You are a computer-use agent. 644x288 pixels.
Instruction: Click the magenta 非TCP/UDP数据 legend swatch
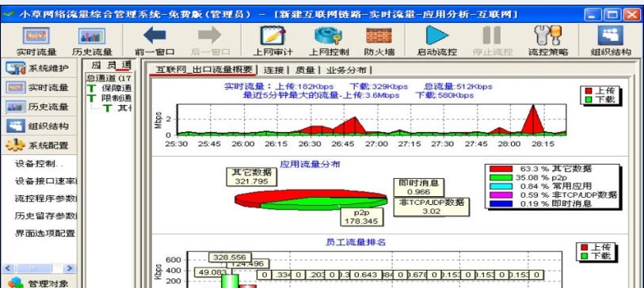(501, 195)
